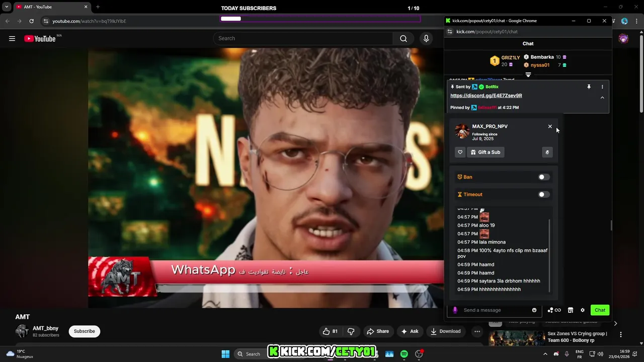644x362 pixels.
Task: Open the discord.gg/E4E7Zsev9R link
Action: coord(486,96)
